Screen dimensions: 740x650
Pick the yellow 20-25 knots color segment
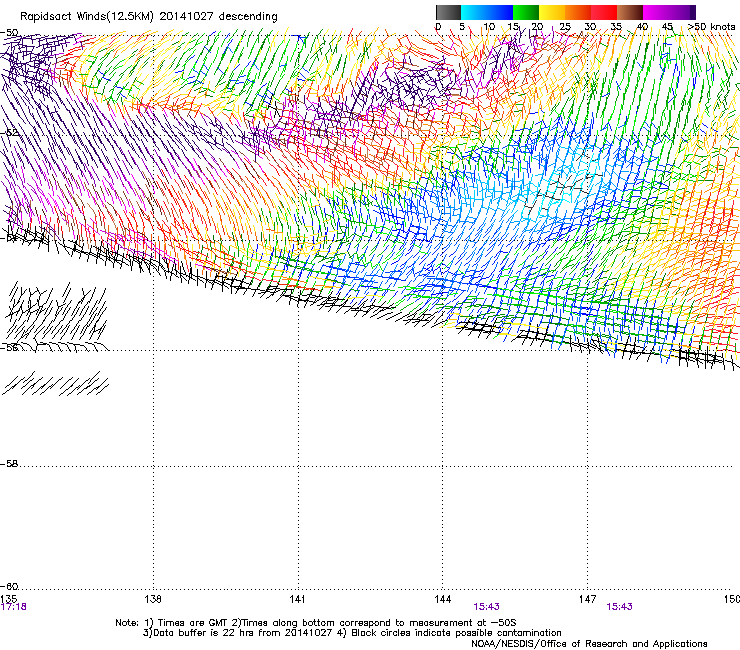[552, 12]
